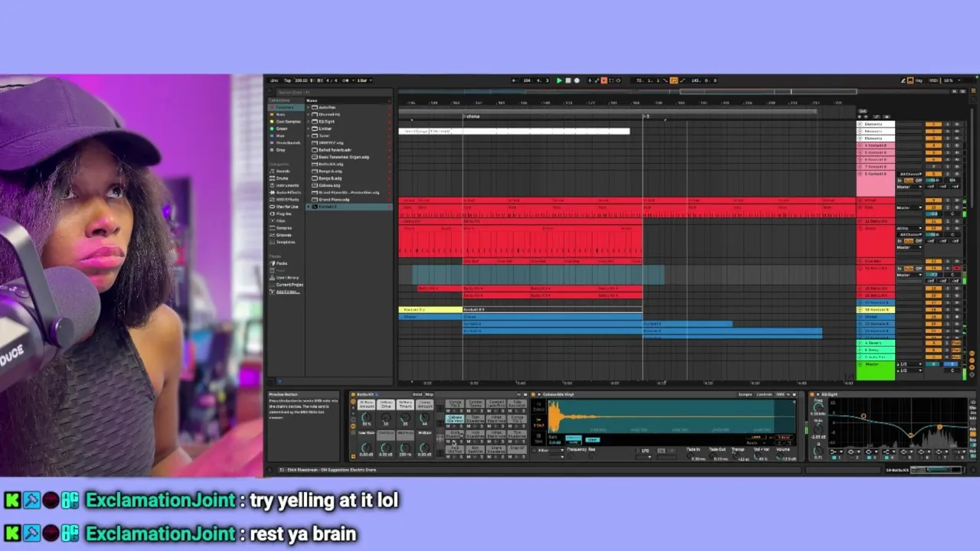Viewport: 980px width, 551px height.
Task: Arm the Arrangement Record circle button
Action: coord(577,80)
